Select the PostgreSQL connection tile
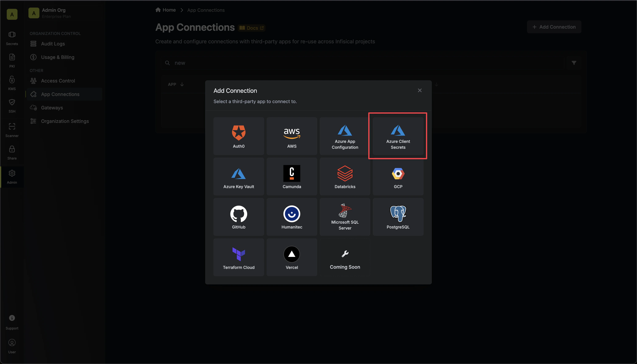Screen dimensions: 637x364 click(398, 217)
